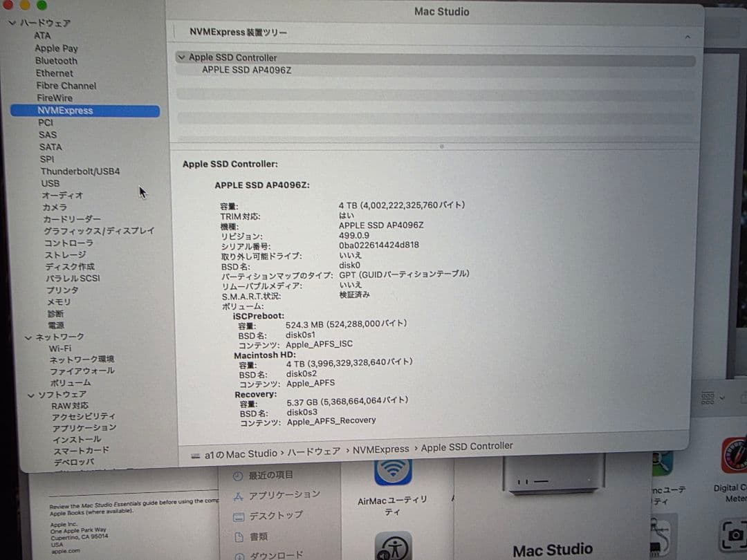Collapse the ネットワーク sidebar section
This screenshot has height=560, width=747.
(x=28, y=337)
